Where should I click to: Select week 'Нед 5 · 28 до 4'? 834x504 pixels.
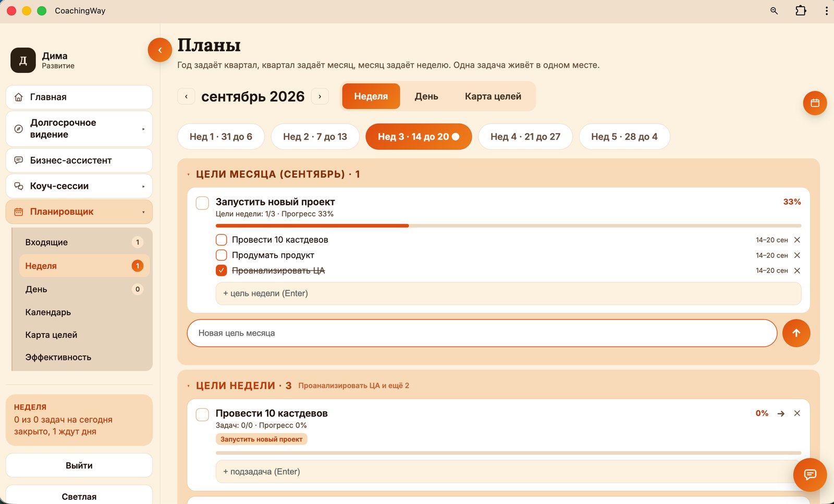coord(624,137)
